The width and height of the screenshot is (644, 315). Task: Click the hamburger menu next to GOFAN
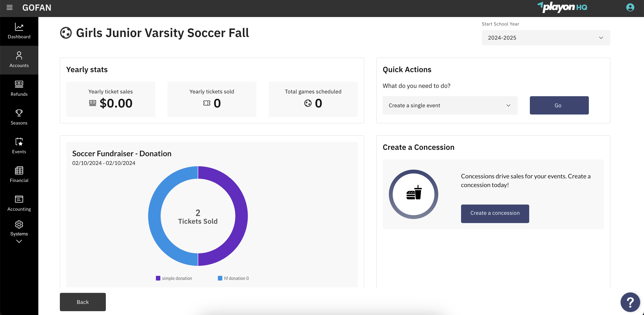coord(10,7)
